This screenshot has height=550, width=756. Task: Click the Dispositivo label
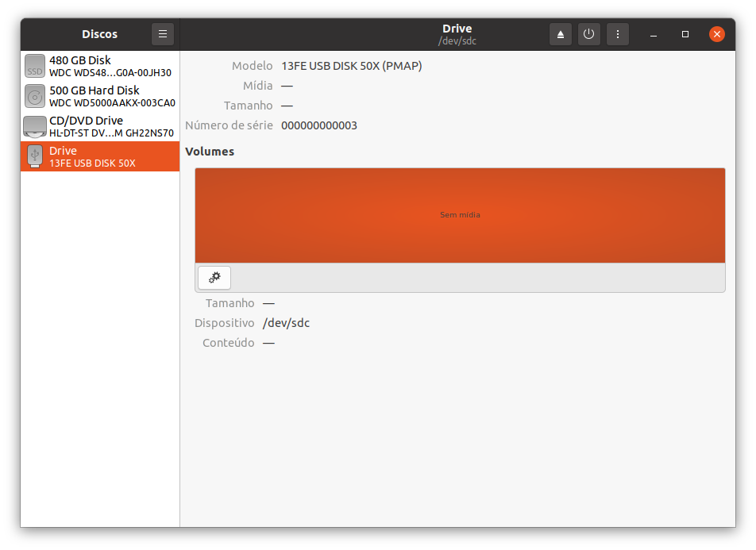click(224, 323)
